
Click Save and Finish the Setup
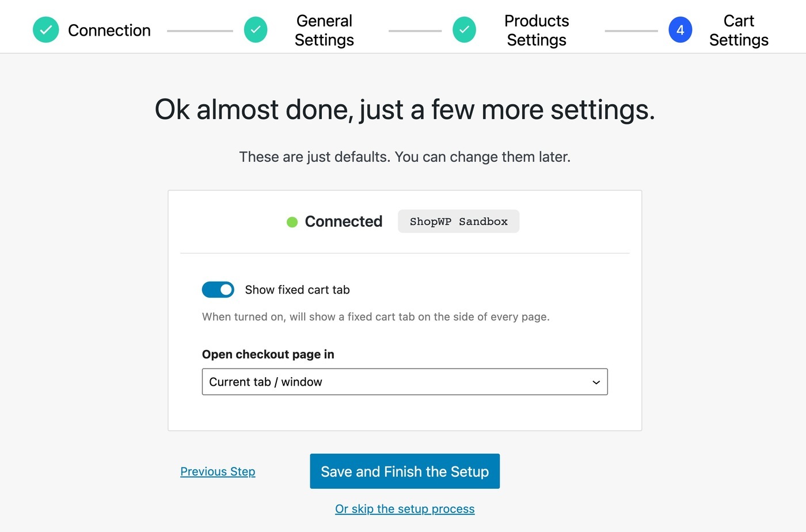click(x=405, y=472)
